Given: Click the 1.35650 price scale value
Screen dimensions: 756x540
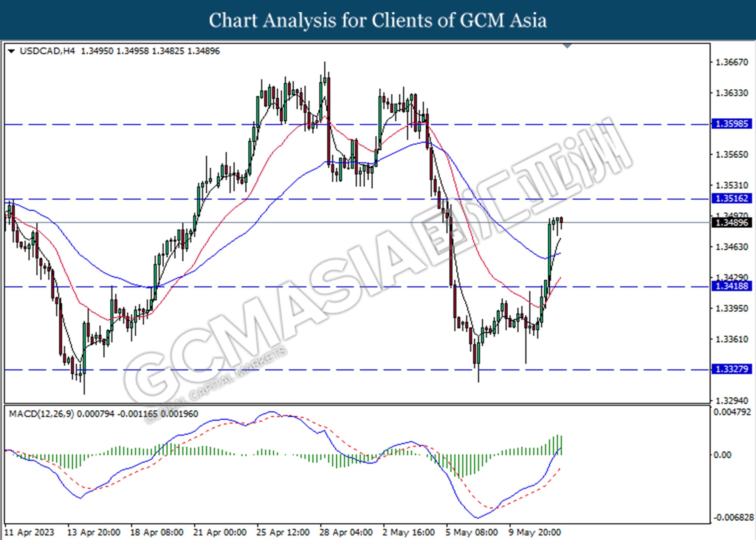Looking at the screenshot, I should tap(732, 155).
